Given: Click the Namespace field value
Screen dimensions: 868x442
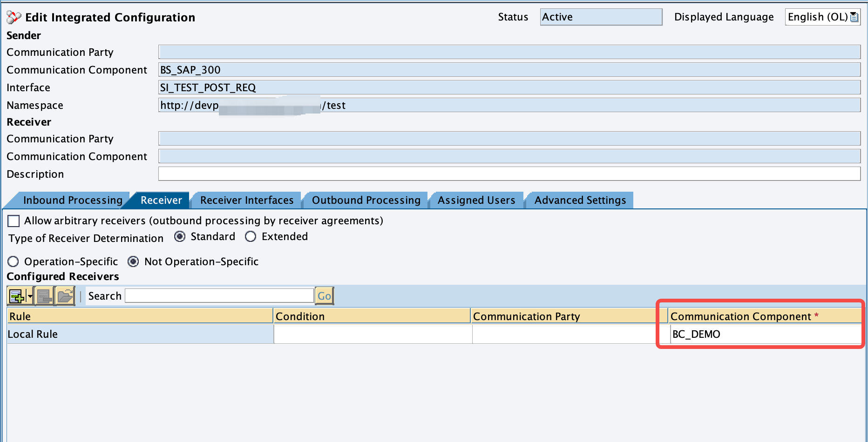Looking at the screenshot, I should [x=509, y=105].
